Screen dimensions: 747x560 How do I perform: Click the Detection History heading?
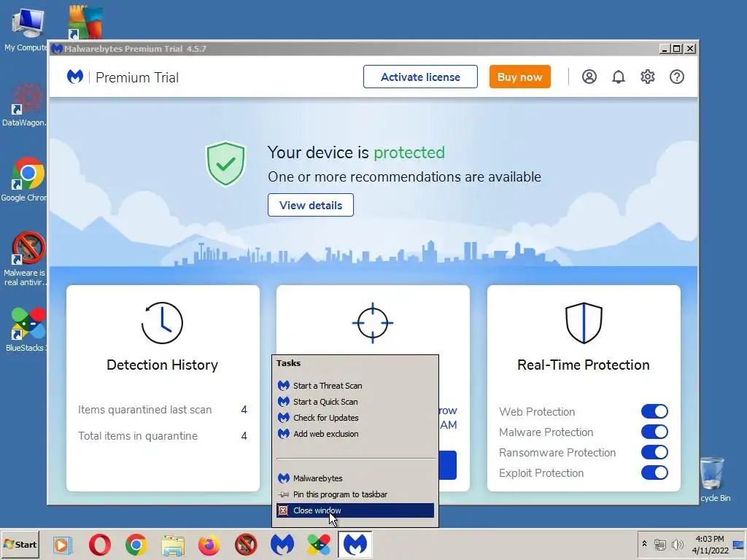[x=163, y=365]
